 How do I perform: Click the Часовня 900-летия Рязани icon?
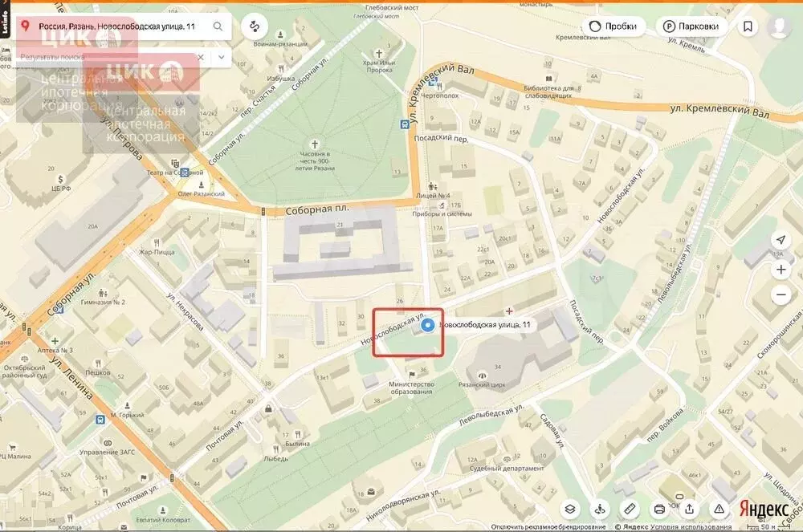coord(315,144)
